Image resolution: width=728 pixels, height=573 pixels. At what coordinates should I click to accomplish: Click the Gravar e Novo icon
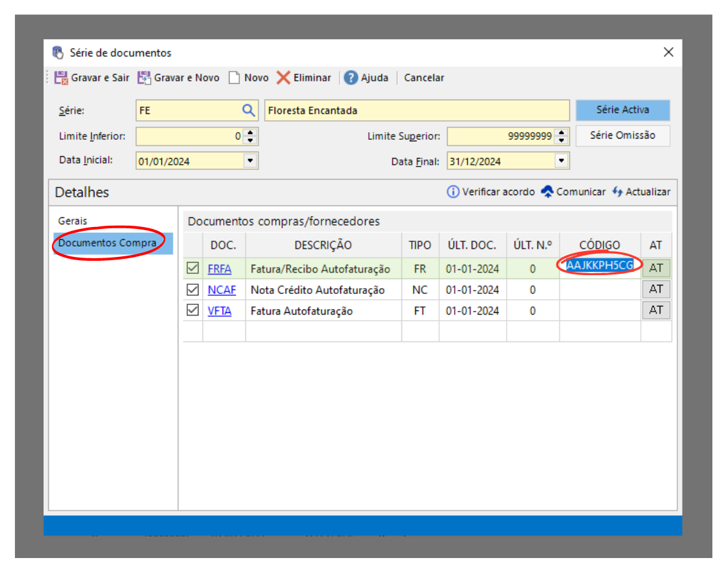[144, 78]
